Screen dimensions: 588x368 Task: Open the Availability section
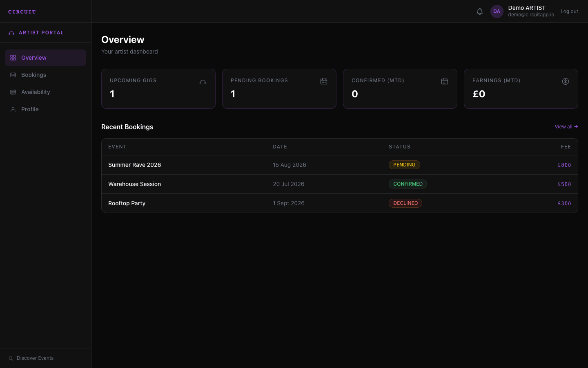[45, 92]
